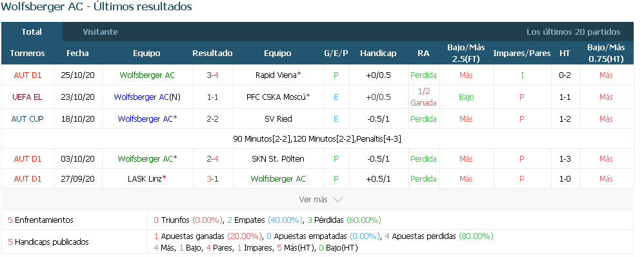Click the Handicap column header
644x257 pixels.
pos(378,53)
